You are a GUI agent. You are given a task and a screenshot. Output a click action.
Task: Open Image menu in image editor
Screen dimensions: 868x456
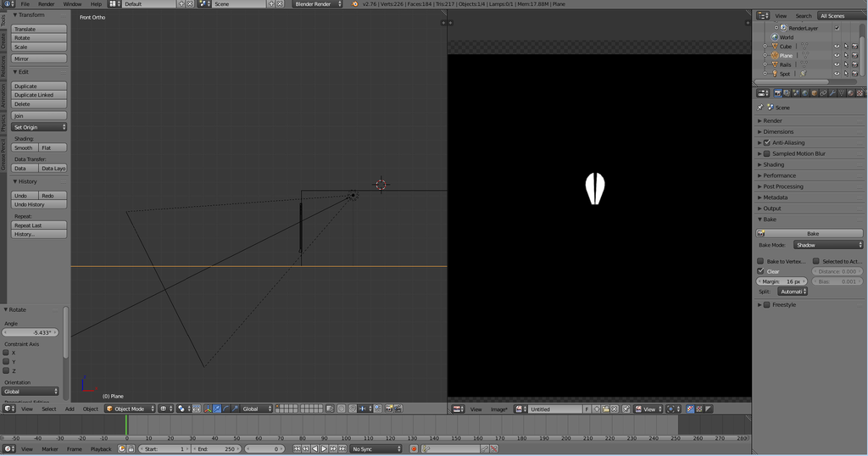point(498,409)
